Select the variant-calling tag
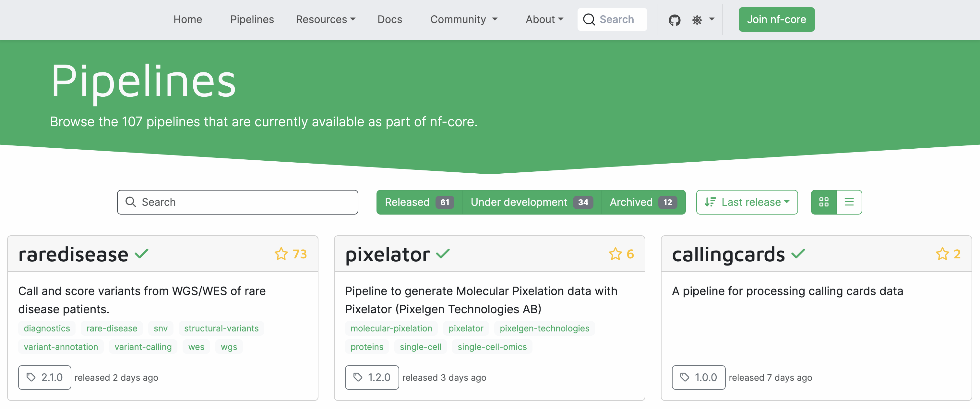 coord(143,347)
